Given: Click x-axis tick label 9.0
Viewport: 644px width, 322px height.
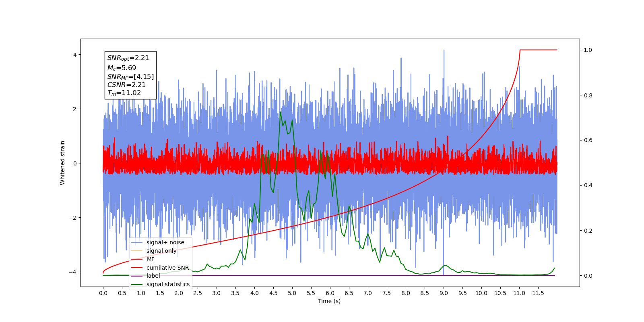Looking at the screenshot, I should click(x=444, y=293).
